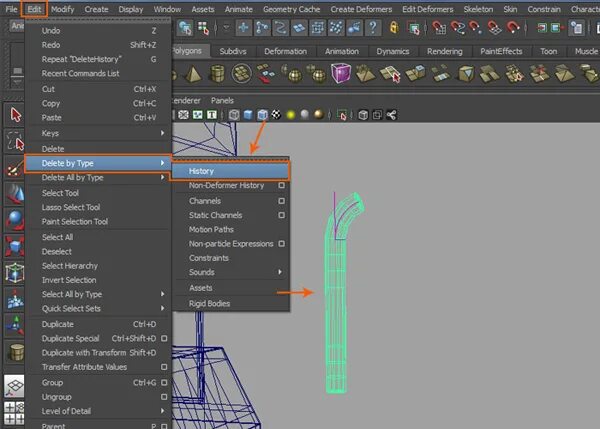Open Transfer Attribute Values option box

164,367
